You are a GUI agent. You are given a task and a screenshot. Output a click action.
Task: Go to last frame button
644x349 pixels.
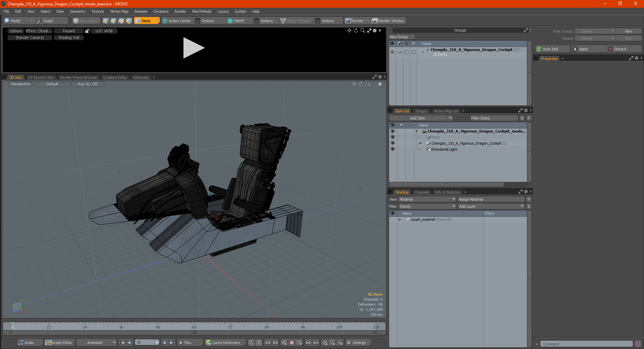(172, 343)
